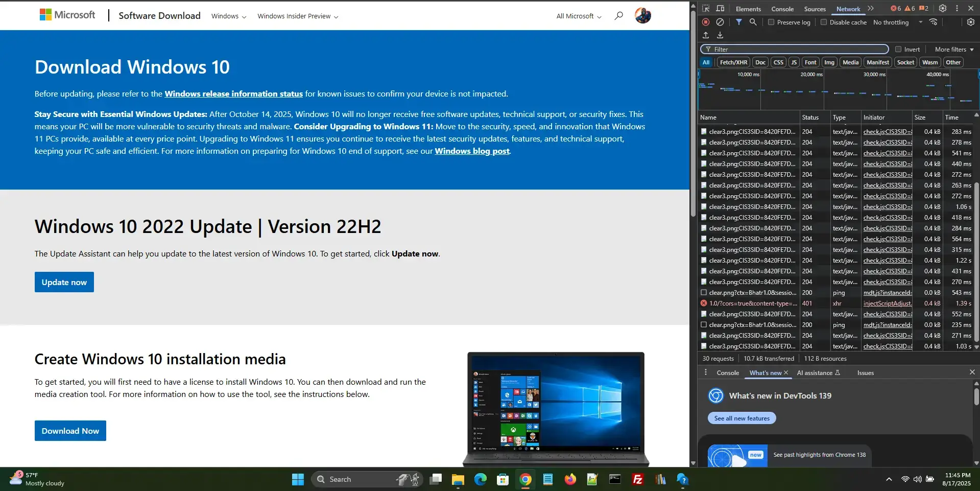Launch FileZilla from the taskbar
The width and height of the screenshot is (980, 491).
(x=637, y=479)
